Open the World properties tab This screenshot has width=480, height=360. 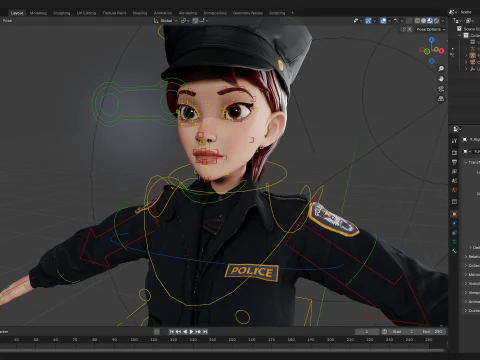point(454,190)
